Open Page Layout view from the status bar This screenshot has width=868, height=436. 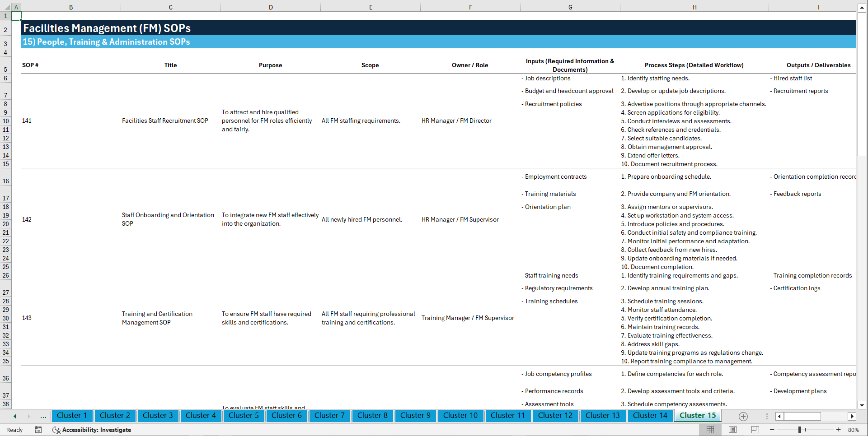[x=732, y=430]
